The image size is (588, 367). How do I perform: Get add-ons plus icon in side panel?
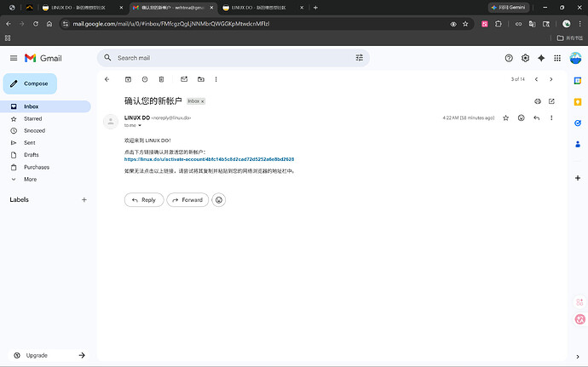[x=578, y=178]
